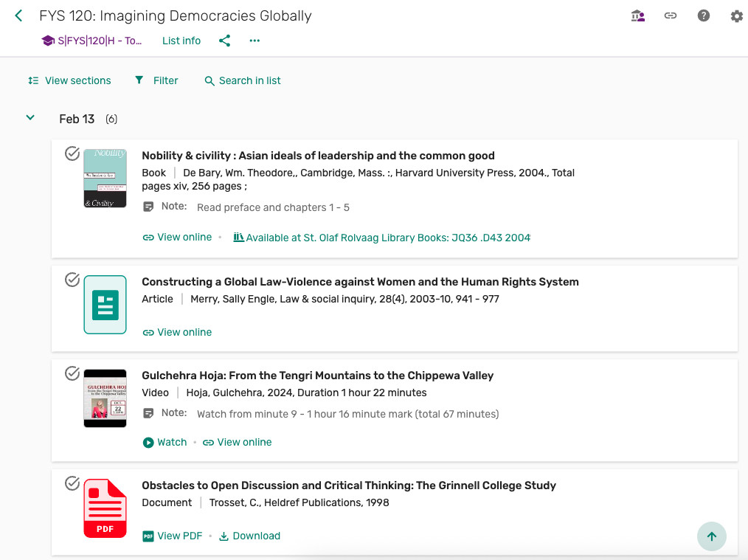Open the settings gear icon
748x560 pixels.
[736, 15]
